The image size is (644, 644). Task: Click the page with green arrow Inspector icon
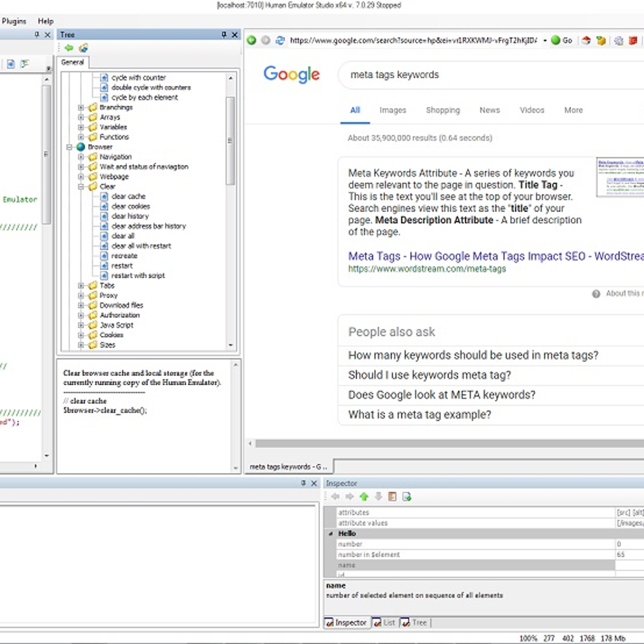click(x=407, y=496)
